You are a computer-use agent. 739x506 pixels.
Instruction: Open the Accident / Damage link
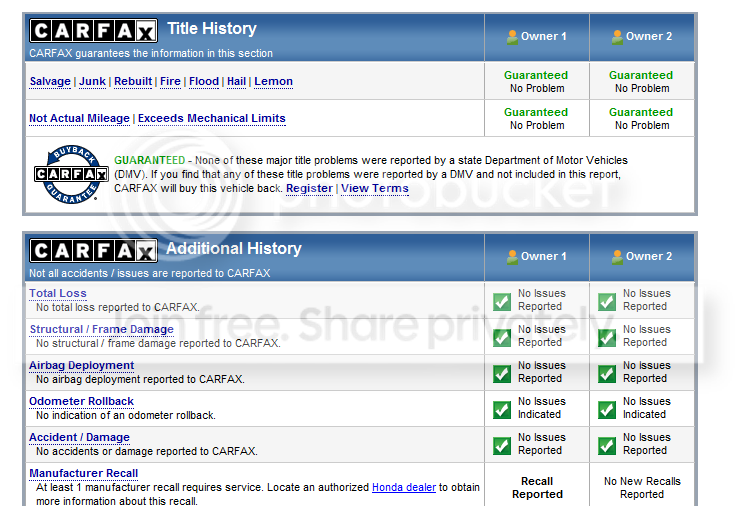(79, 437)
